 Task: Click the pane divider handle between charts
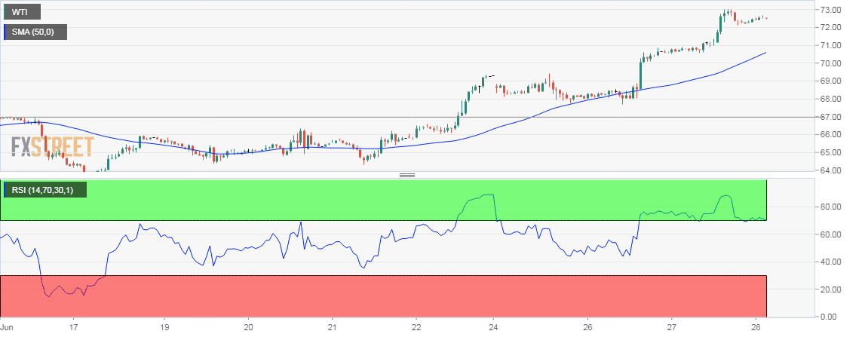coord(407,175)
